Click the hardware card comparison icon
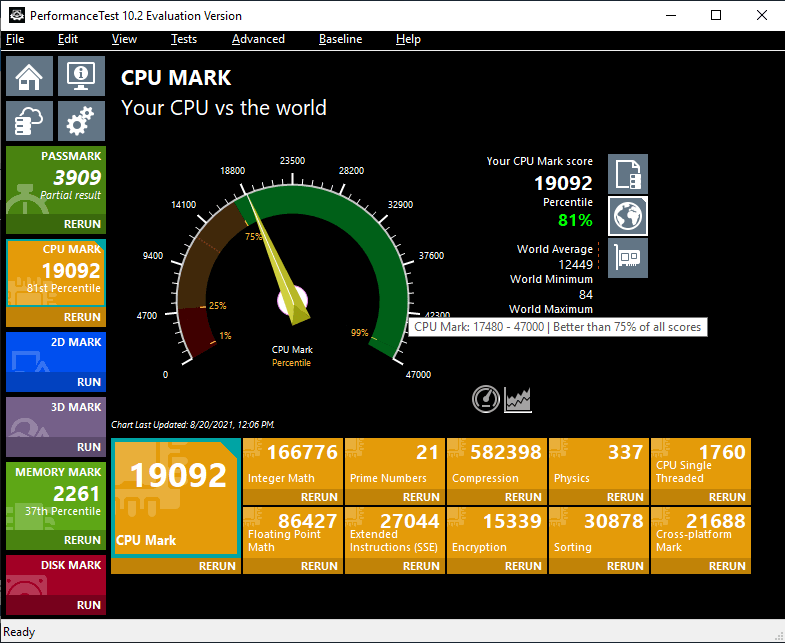Viewport: 785px width, 643px height. coord(628,258)
